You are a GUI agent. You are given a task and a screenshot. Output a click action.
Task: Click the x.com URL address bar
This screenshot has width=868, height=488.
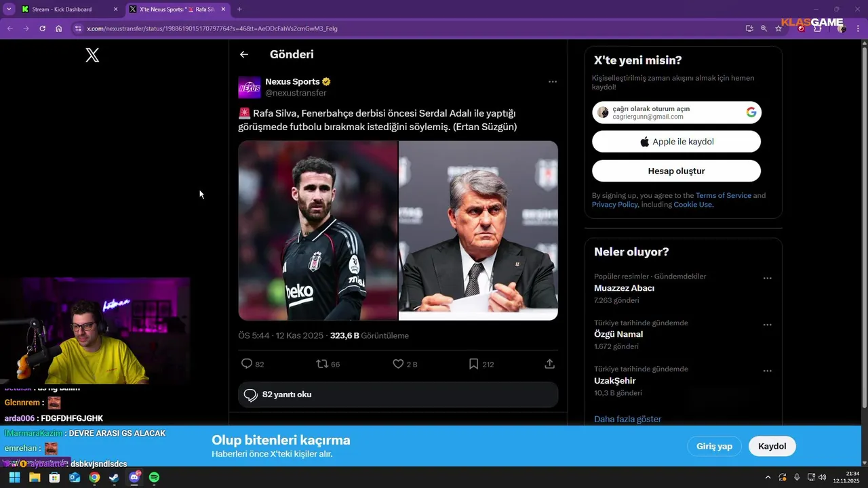407,28
